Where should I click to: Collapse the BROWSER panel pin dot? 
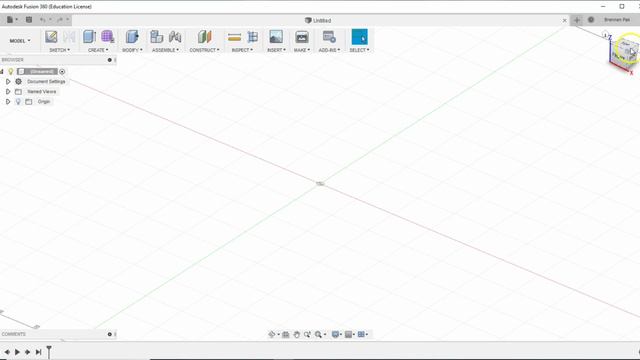(109, 60)
